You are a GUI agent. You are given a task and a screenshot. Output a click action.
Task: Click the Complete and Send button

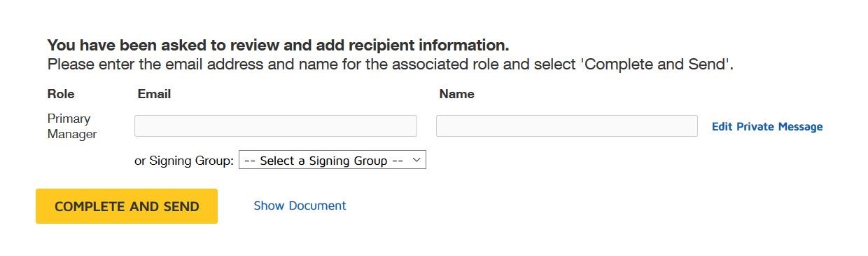point(127,206)
